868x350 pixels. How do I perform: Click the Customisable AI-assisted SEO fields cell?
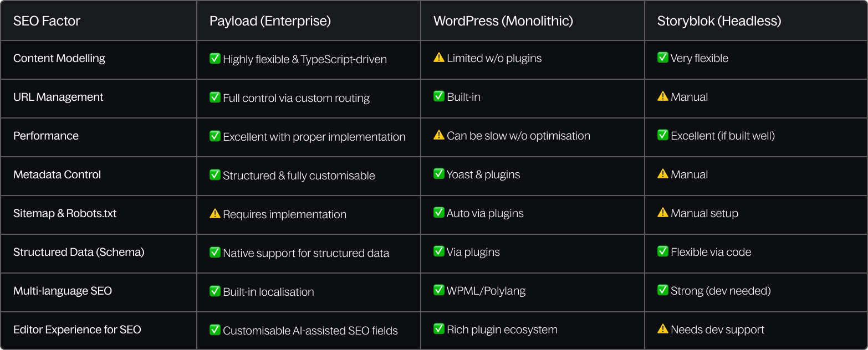[310, 331]
